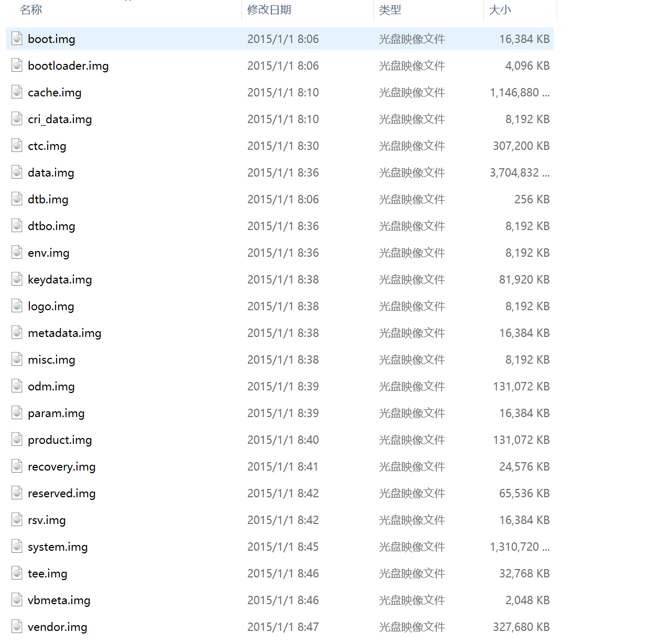Click the disc image icon for data.img

tap(17, 172)
